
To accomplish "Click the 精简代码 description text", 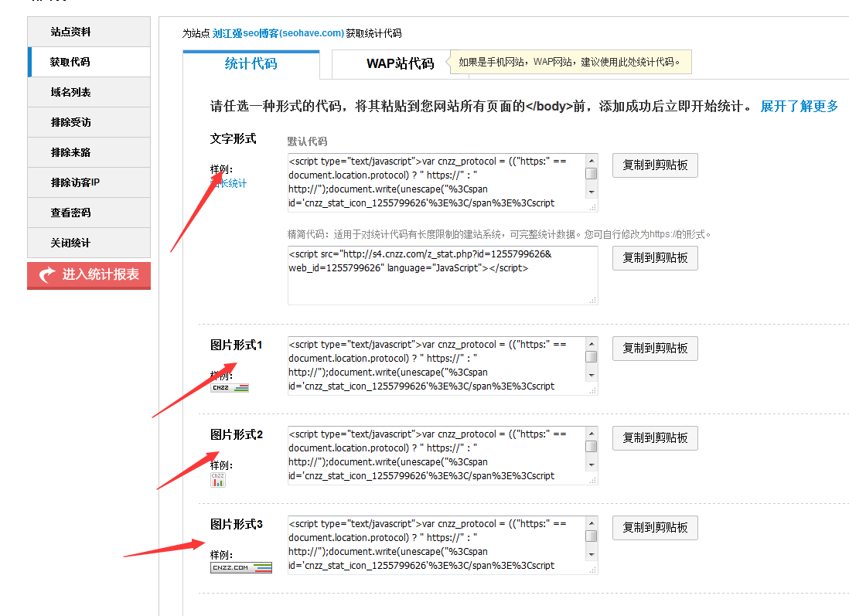I will pyautogui.click(x=499, y=234).
